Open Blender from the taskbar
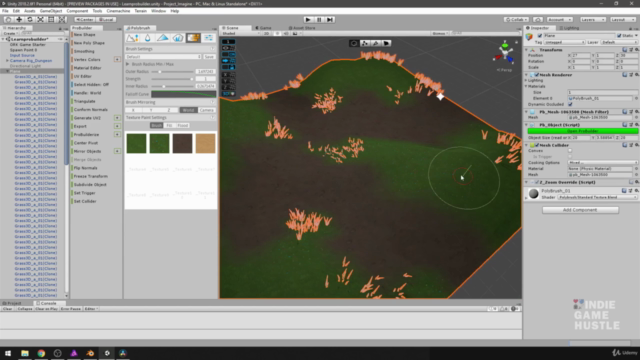This screenshot has height=360, width=640. pyautogui.click(x=90, y=353)
